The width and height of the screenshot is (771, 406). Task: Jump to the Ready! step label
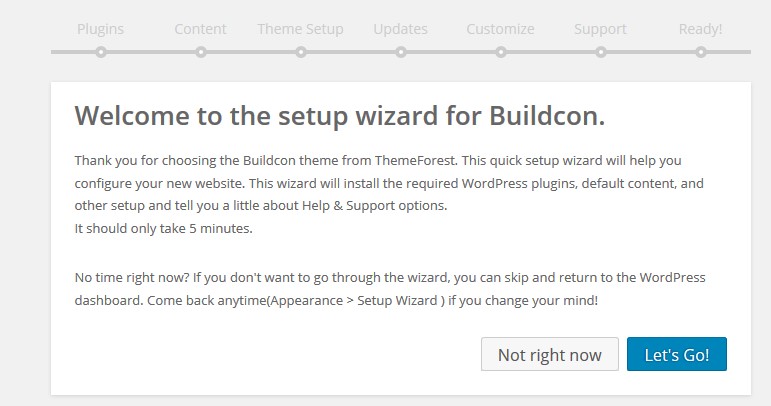click(x=700, y=29)
